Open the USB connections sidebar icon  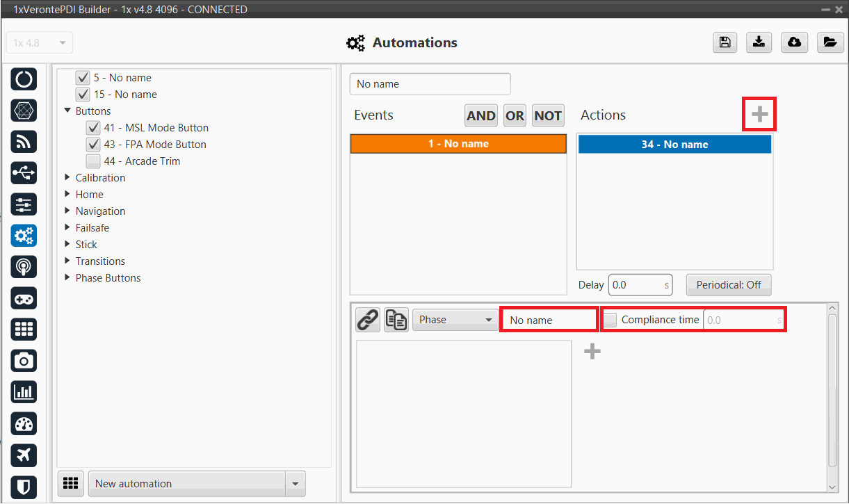(24, 173)
